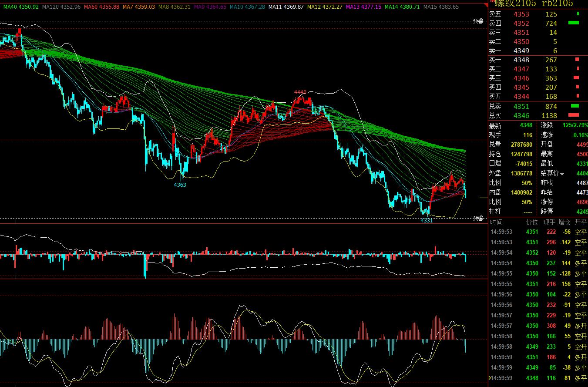Click the 总量 value 2787680
The width and height of the screenshot is (588, 387).
pos(522,145)
